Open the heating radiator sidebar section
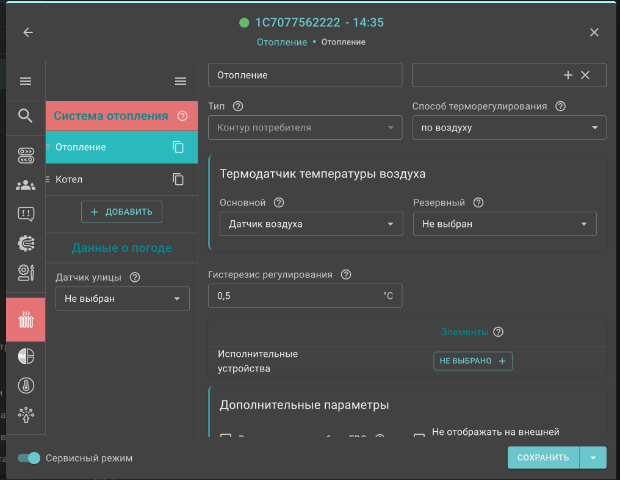 (x=26, y=321)
